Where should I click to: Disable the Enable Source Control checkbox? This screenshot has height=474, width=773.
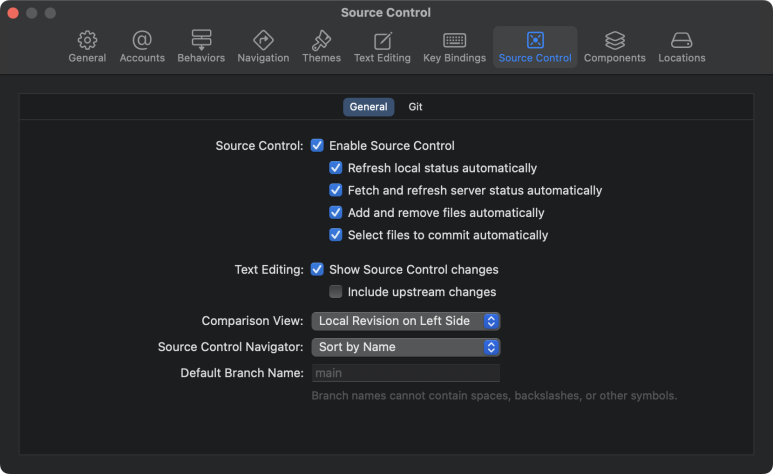click(x=317, y=146)
